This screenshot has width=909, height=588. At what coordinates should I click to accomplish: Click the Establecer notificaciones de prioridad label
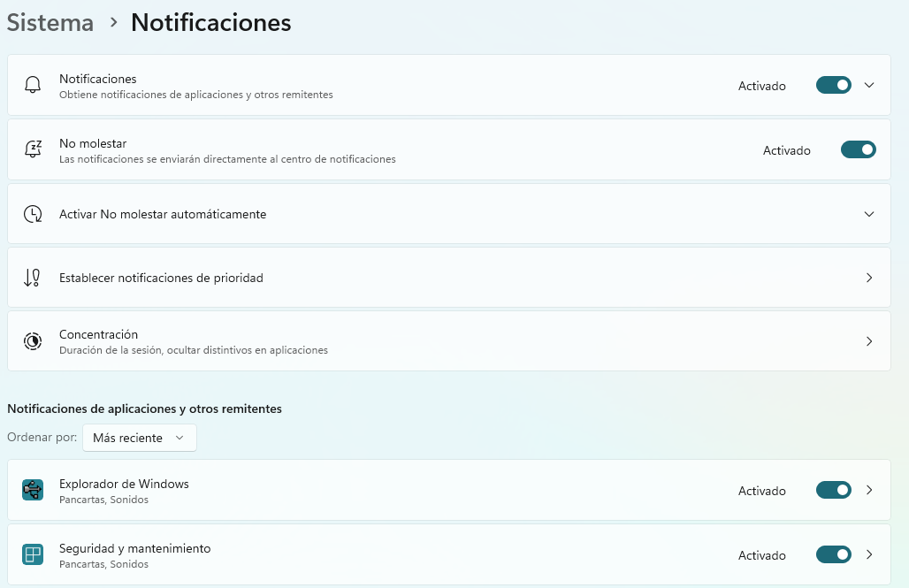(161, 278)
